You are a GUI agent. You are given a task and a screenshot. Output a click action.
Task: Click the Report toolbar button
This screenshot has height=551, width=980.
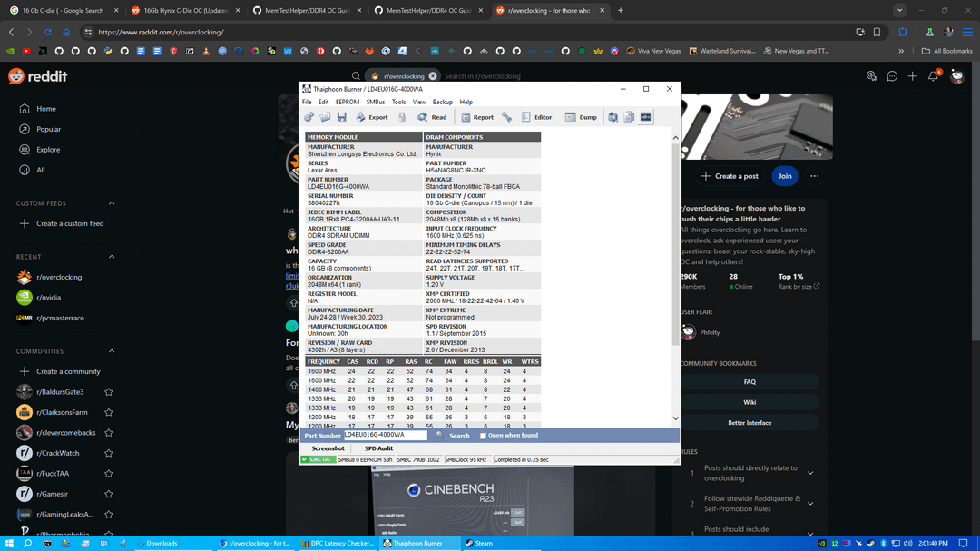tap(477, 117)
